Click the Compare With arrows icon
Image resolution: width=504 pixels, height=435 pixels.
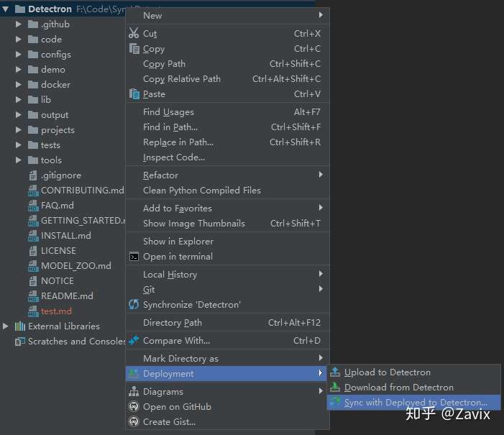point(134,340)
